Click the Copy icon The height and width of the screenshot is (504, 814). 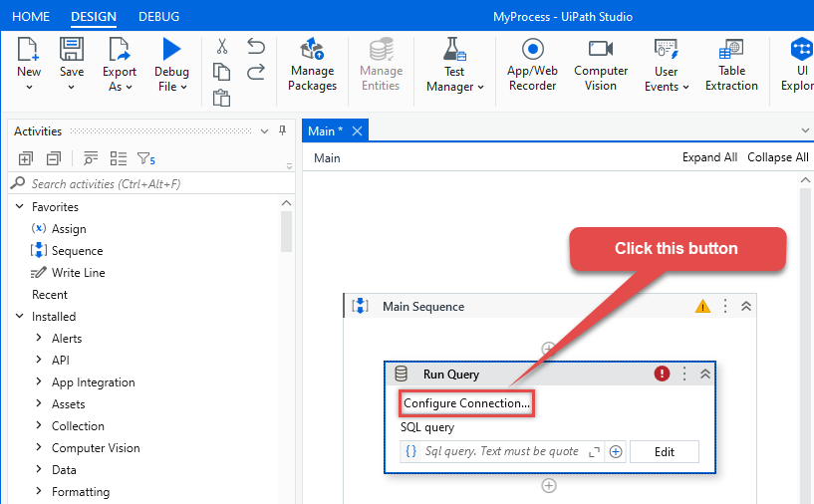[221, 72]
